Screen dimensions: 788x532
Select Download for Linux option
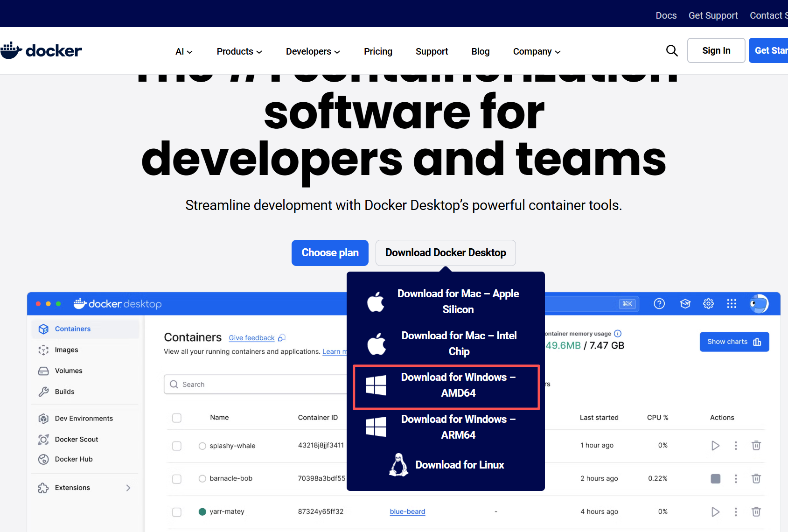[446, 465]
